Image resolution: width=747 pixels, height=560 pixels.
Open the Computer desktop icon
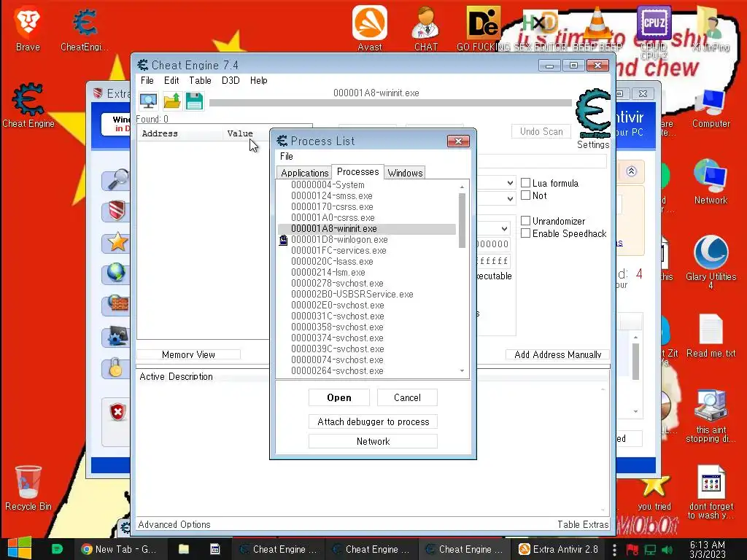tap(711, 109)
